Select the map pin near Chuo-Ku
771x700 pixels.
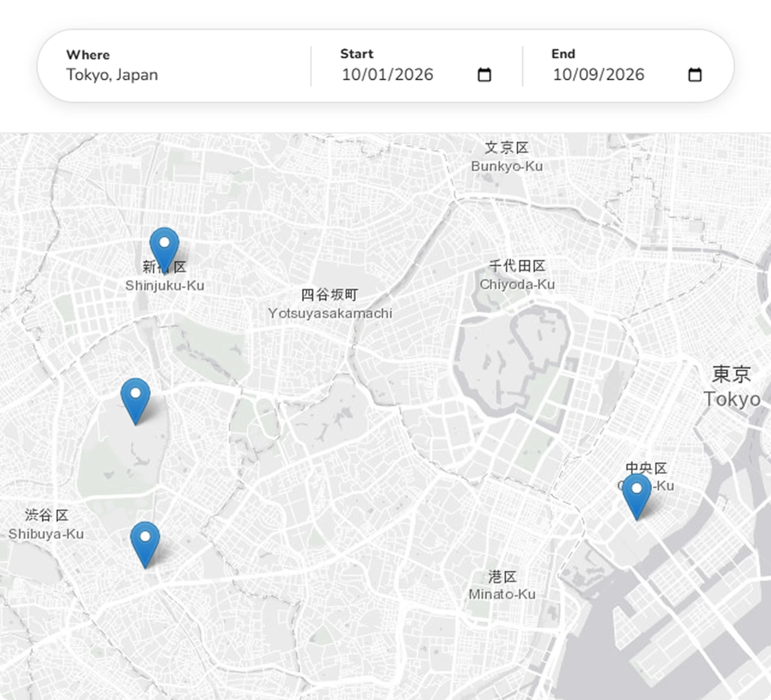click(636, 497)
